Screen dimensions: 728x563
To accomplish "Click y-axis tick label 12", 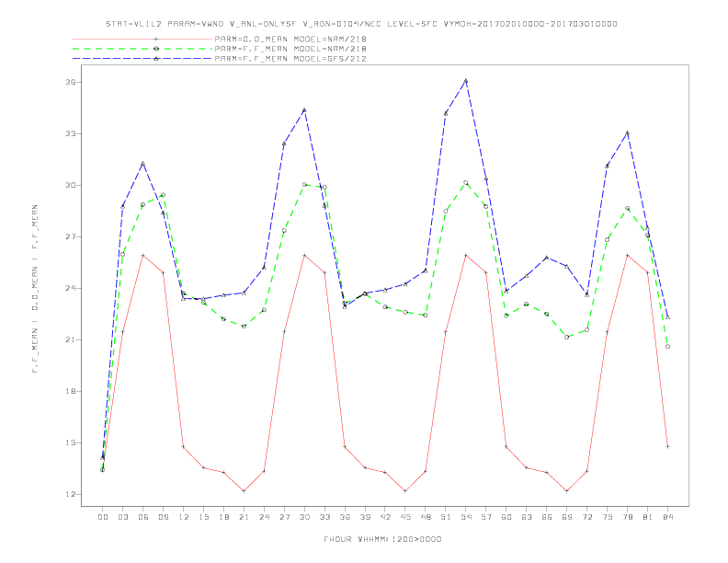I will click(x=70, y=494).
